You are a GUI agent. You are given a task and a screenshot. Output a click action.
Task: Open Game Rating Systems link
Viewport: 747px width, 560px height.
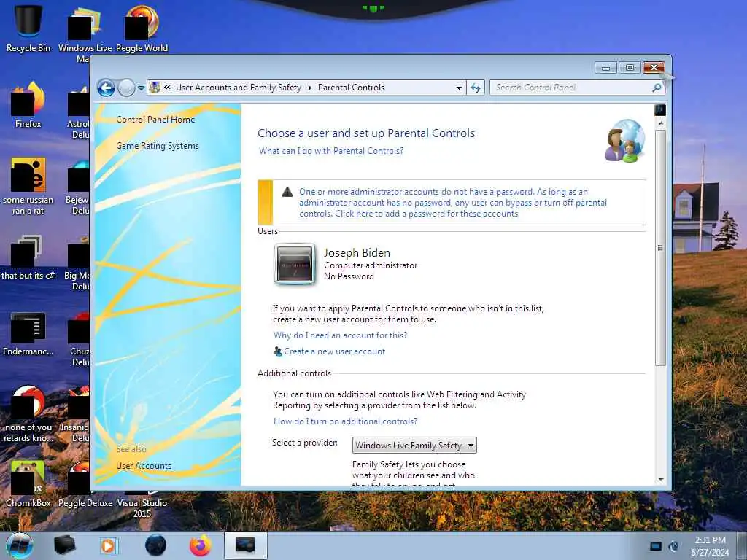[158, 146]
